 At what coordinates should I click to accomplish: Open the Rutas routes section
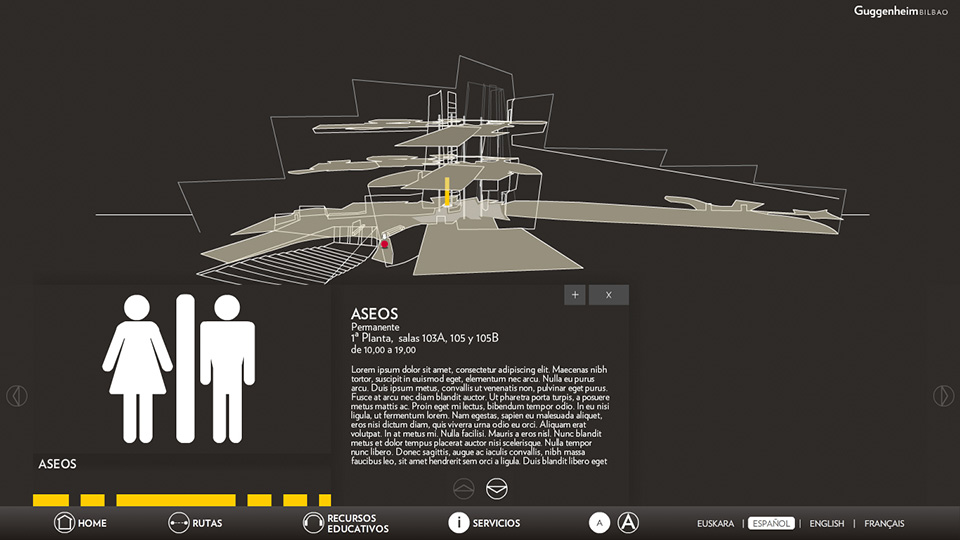179,522
